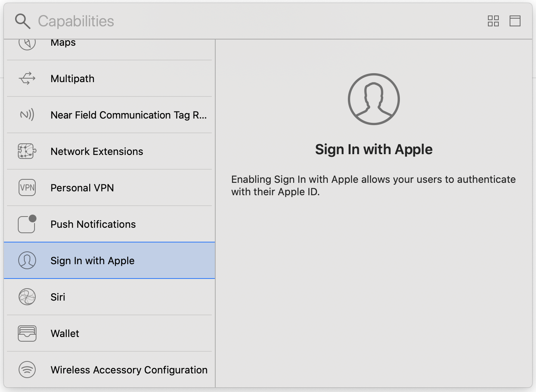Image resolution: width=536 pixels, height=392 pixels.
Task: Select Sign In with Apple in list
Action: (x=109, y=260)
